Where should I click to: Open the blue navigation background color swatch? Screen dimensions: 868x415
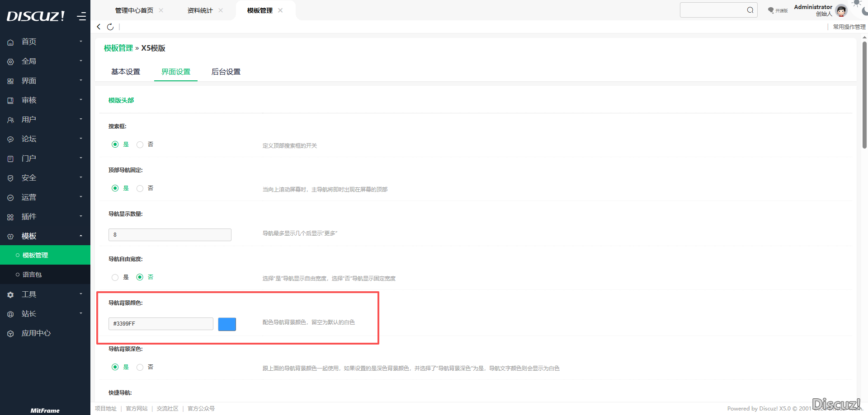pos(227,324)
